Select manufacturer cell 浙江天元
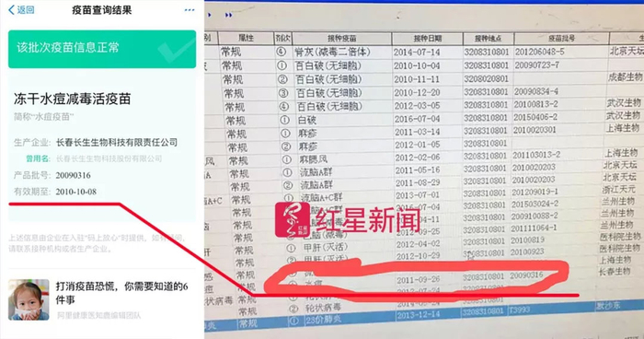Image resolution: width=644 pixels, height=339 pixels. tap(618, 190)
